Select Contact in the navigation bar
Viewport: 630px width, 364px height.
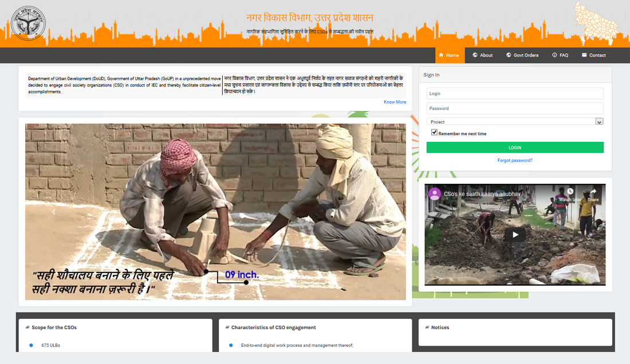coord(593,56)
